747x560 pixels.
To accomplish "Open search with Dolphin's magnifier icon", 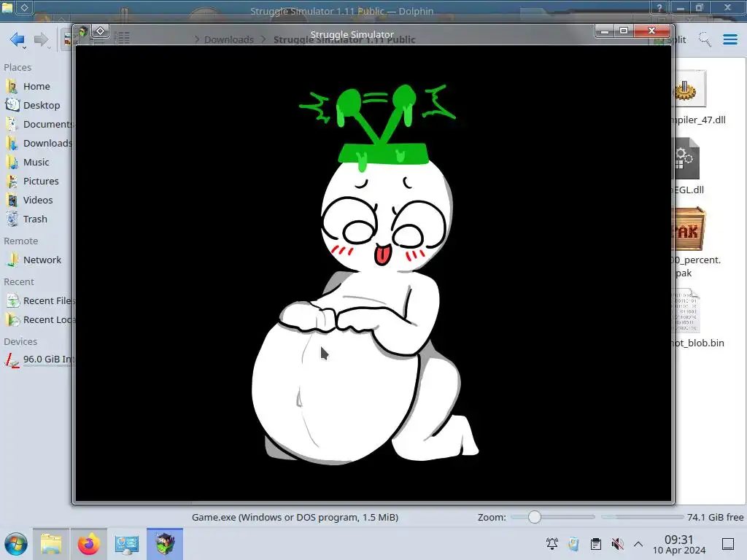I will (x=705, y=39).
